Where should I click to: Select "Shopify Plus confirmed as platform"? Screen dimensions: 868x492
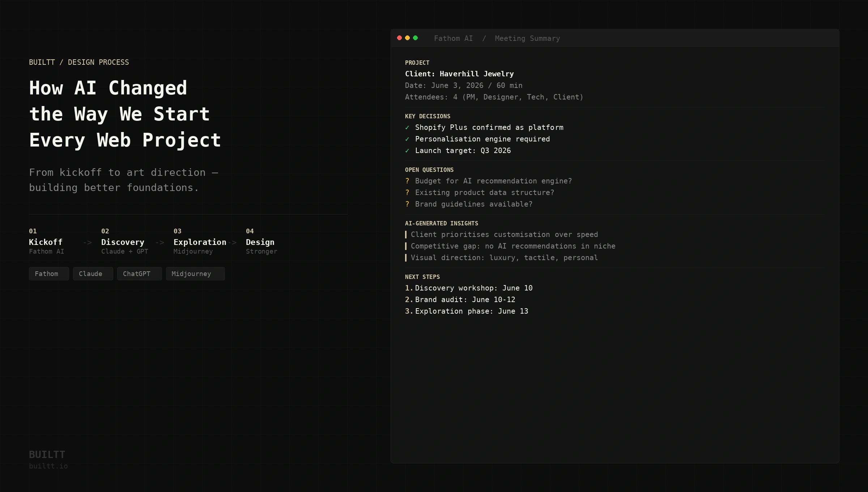click(489, 127)
